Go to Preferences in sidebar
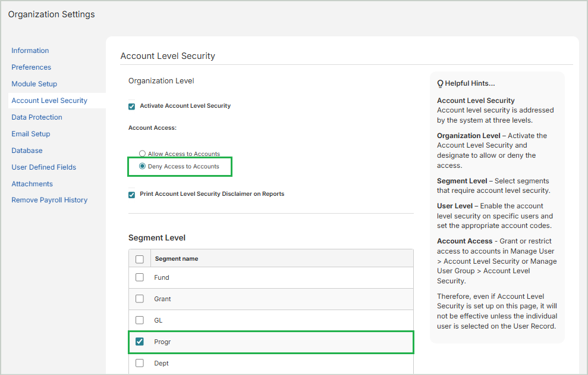This screenshot has width=588, height=375. [x=32, y=67]
